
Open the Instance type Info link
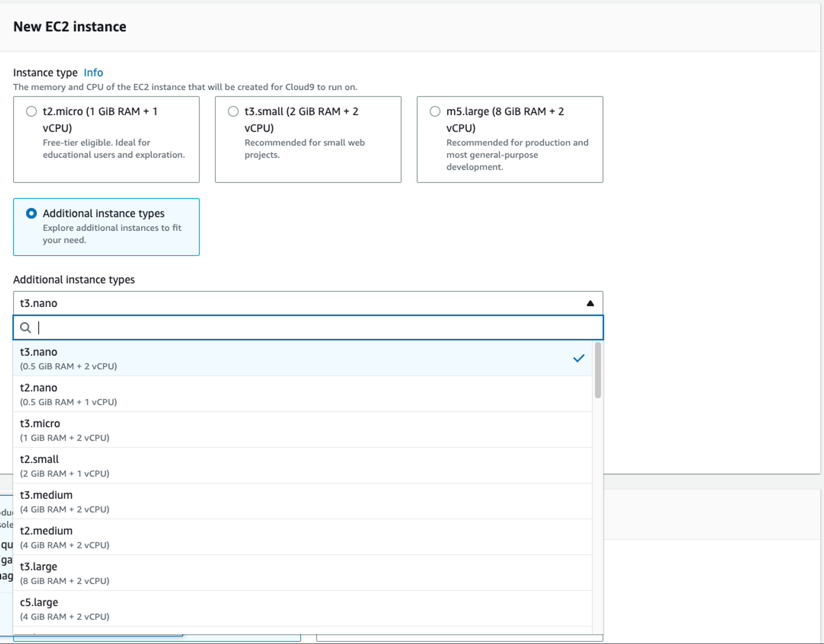(x=93, y=72)
